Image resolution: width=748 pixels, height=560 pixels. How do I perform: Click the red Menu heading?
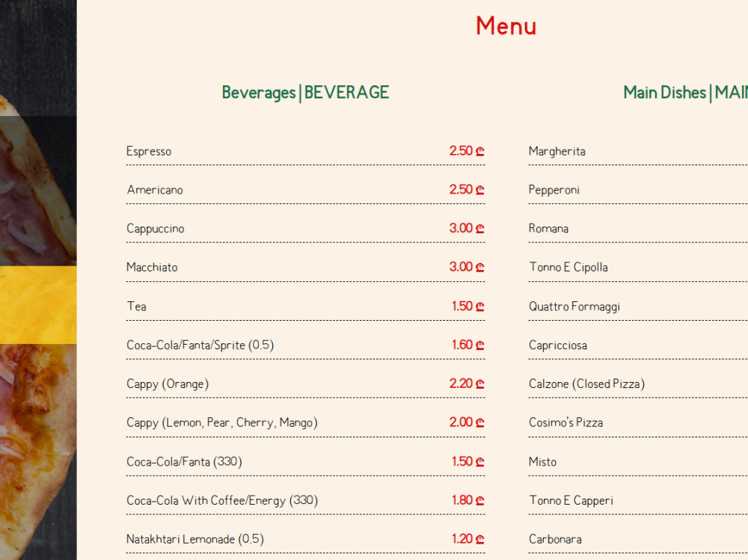tap(506, 25)
